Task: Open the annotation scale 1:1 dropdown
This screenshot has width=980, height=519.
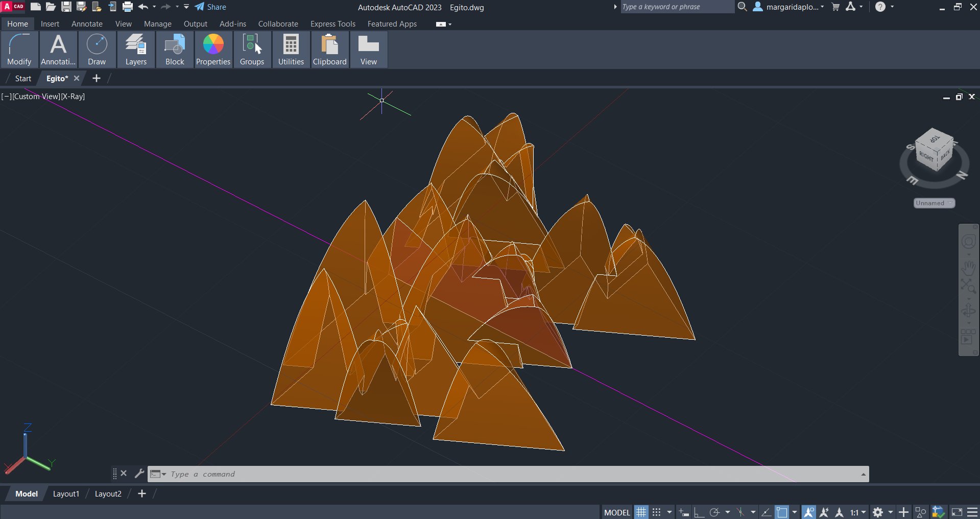Action: tap(858, 512)
